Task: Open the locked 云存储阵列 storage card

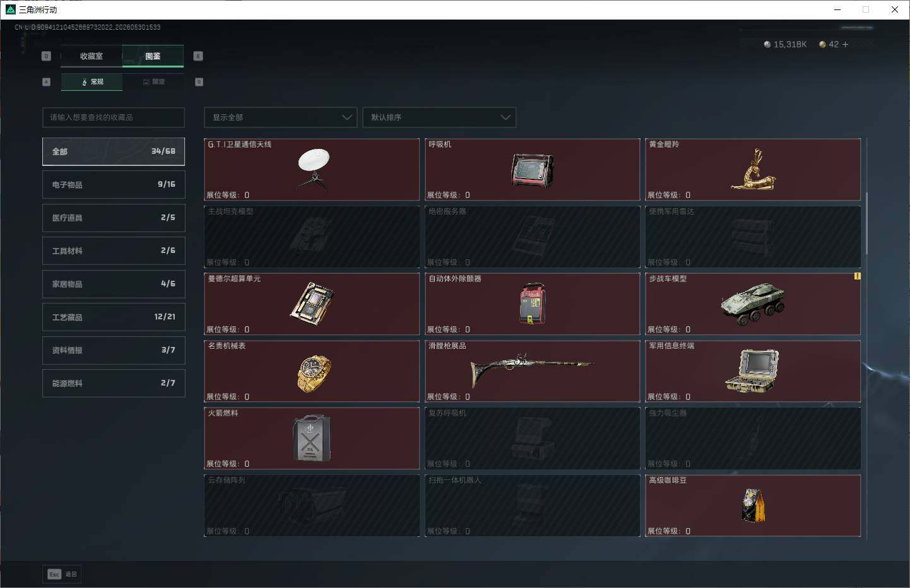Action: tap(312, 505)
